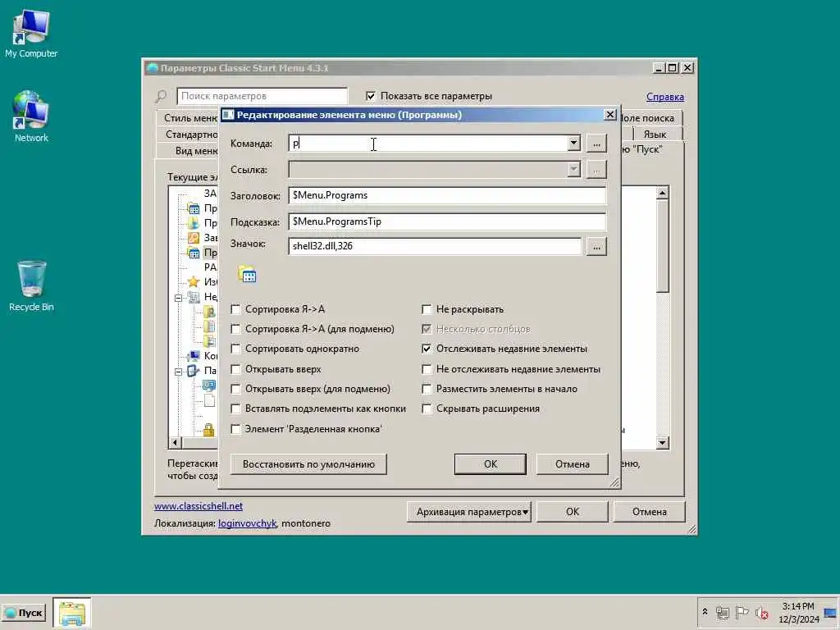Viewport: 840px width, 630px height.
Task: Click Восстановить по умолчанию button
Action: pyautogui.click(x=308, y=464)
